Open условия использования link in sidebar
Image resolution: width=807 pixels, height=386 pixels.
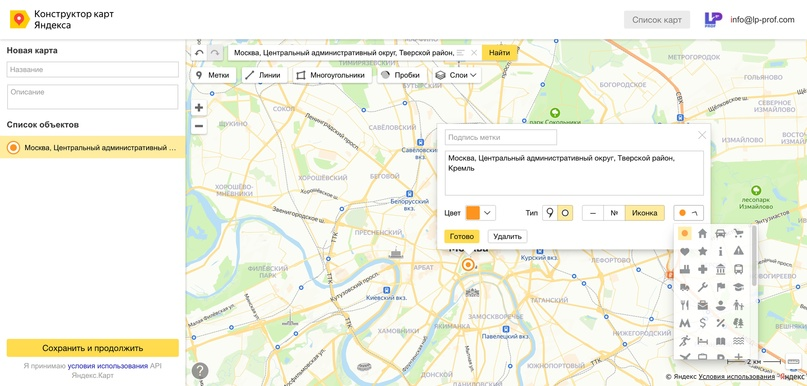108,366
